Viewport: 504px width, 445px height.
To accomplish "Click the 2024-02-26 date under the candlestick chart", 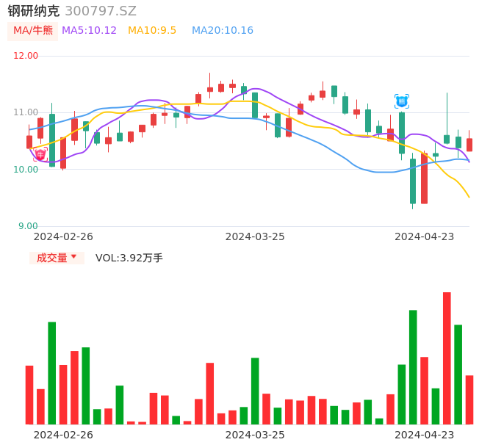I will coord(63,236).
